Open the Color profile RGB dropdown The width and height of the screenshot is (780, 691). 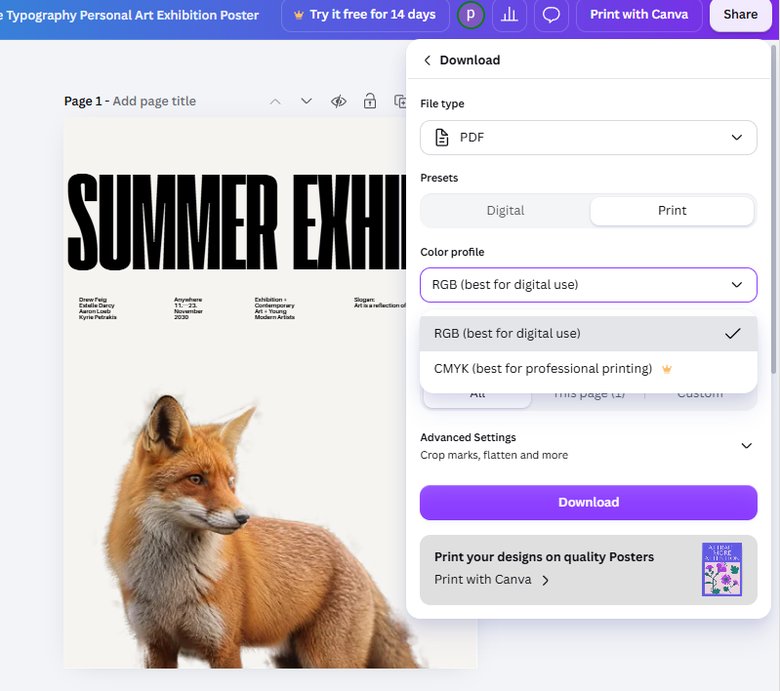(x=588, y=285)
